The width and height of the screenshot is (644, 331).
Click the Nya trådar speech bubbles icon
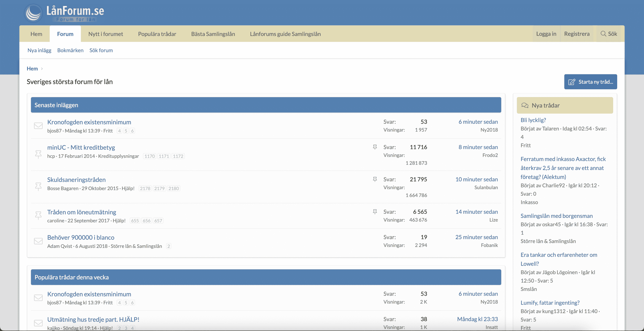(x=525, y=105)
